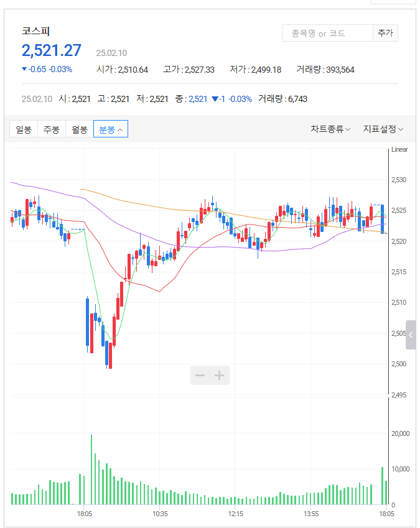Image resolution: width=420 pixels, height=528 pixels.
Task: Click the 10:35 time axis label
Action: click(x=160, y=514)
